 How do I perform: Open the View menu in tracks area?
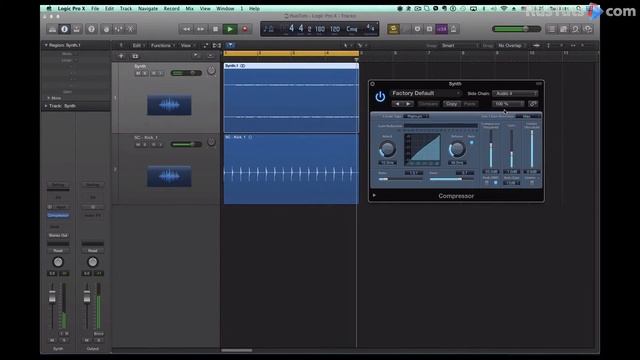(187, 45)
